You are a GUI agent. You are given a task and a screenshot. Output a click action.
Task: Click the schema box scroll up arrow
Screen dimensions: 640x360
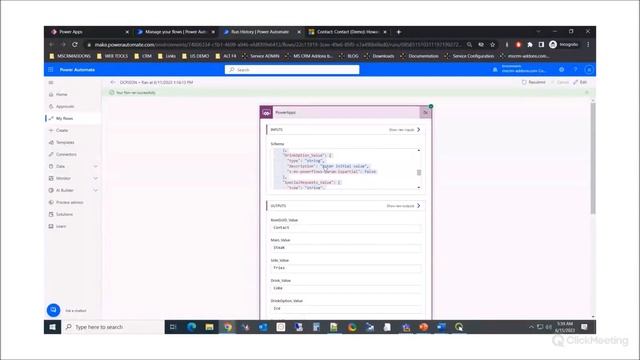pos(419,150)
